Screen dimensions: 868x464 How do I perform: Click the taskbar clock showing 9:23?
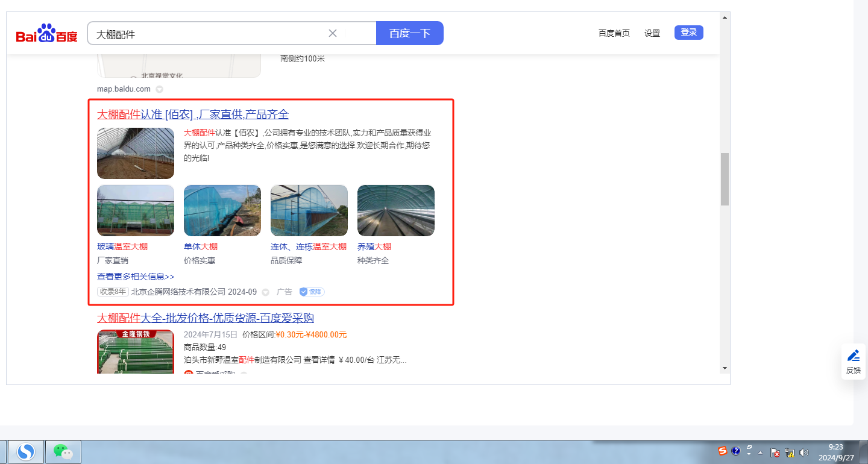tap(836, 452)
